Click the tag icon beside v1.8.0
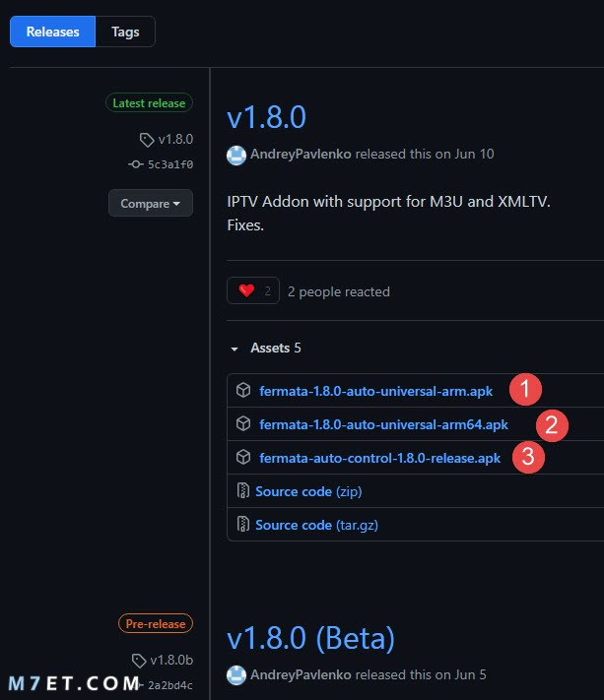Screen dimensions: 604x700 [x=146, y=140]
